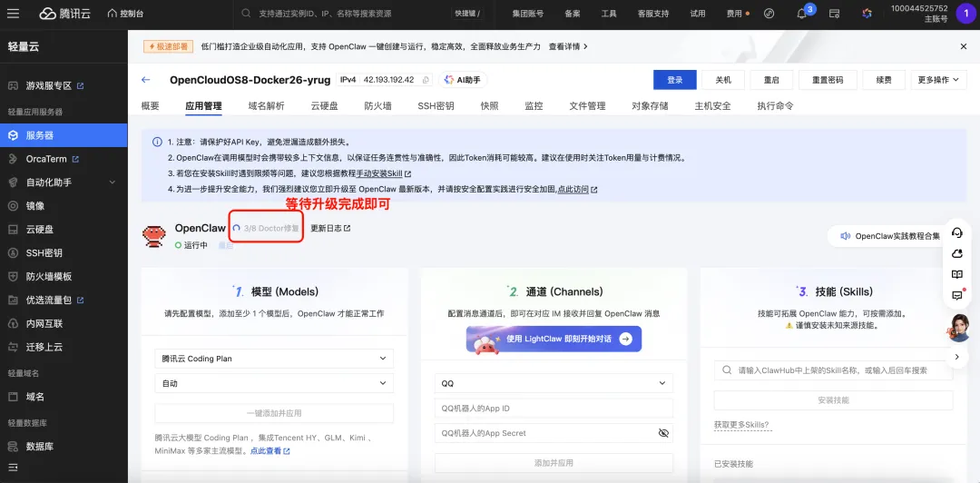The height and width of the screenshot is (483, 980).
Task: Open the account avatar menu
Action: 966,13
